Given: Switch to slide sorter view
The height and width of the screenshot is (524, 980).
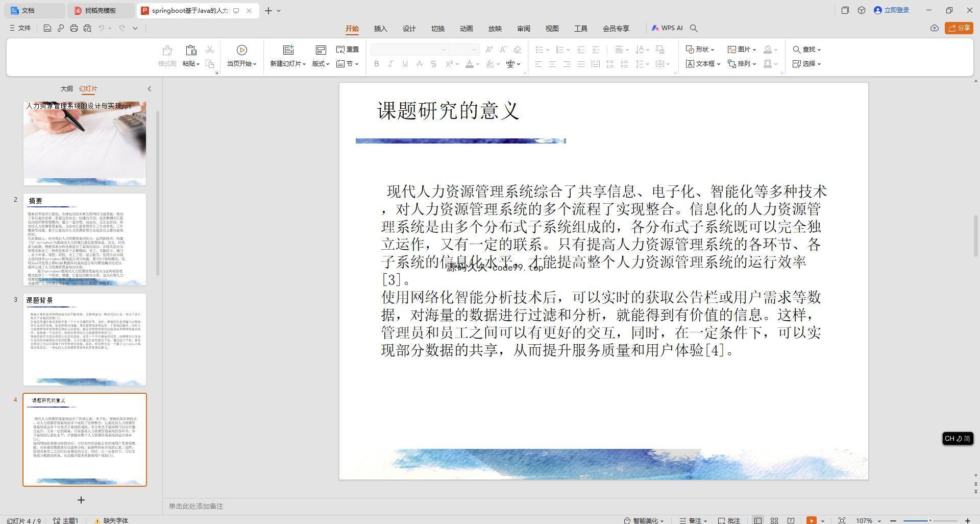Looking at the screenshot, I should pyautogui.click(x=774, y=520).
